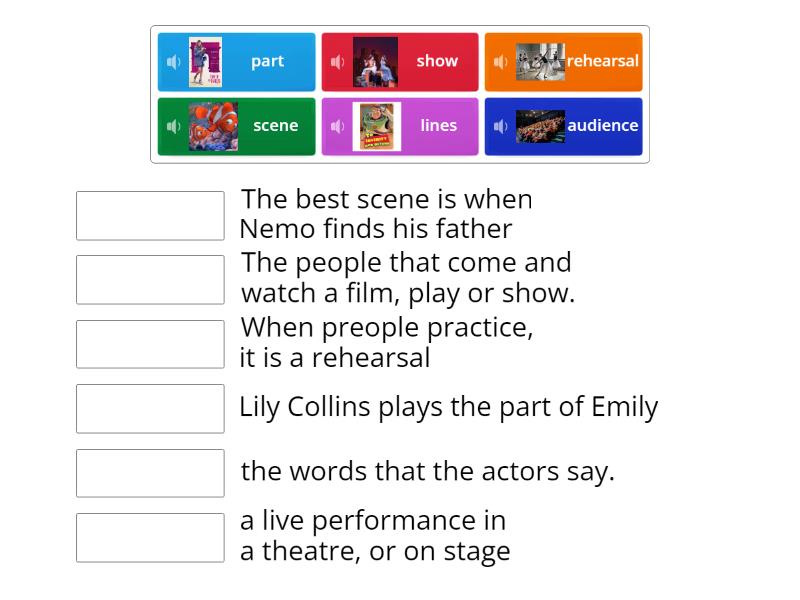
Task: Click the answer box for "Lily Collins plays Emily"
Action: point(149,408)
